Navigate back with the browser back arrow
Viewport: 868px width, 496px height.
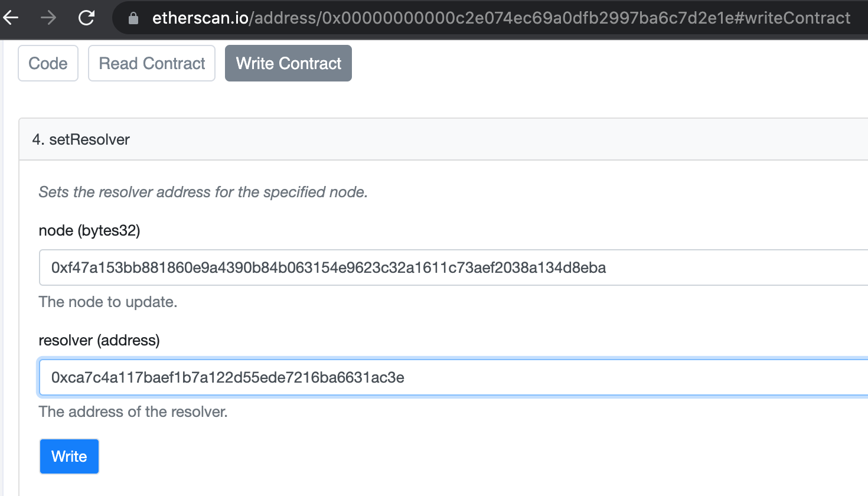(x=12, y=17)
